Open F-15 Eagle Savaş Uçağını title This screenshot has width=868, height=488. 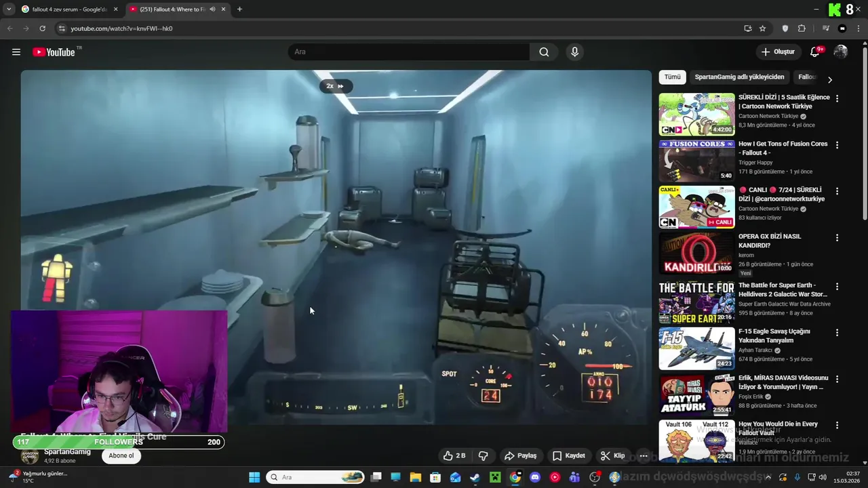point(774,335)
